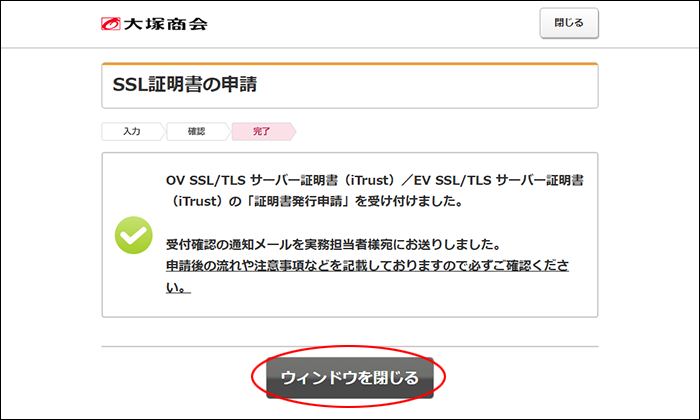Click the green checkmark success icon
The width and height of the screenshot is (700, 420).
(x=133, y=235)
